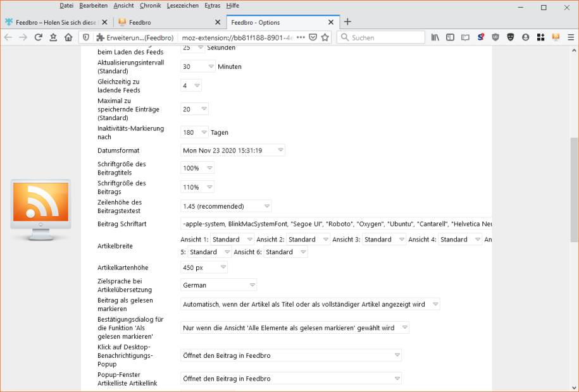Switch to the 'Feedbro – Holen Sie sich' tab
Screen dimensions: 579x392
point(56,22)
